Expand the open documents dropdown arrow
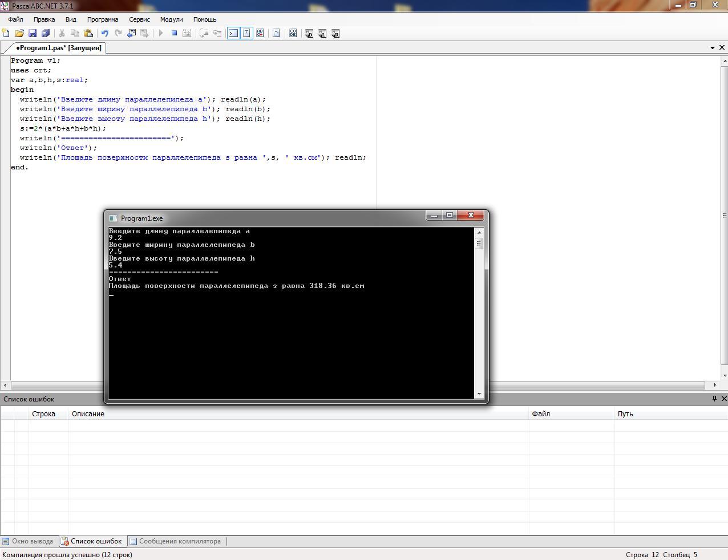This screenshot has width=728, height=560. (712, 48)
